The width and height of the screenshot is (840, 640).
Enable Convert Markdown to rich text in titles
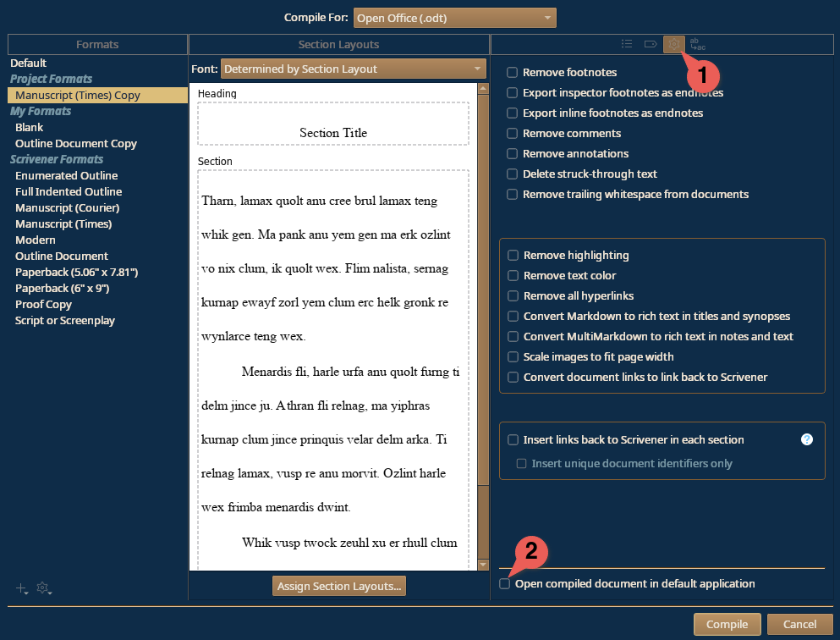click(513, 317)
